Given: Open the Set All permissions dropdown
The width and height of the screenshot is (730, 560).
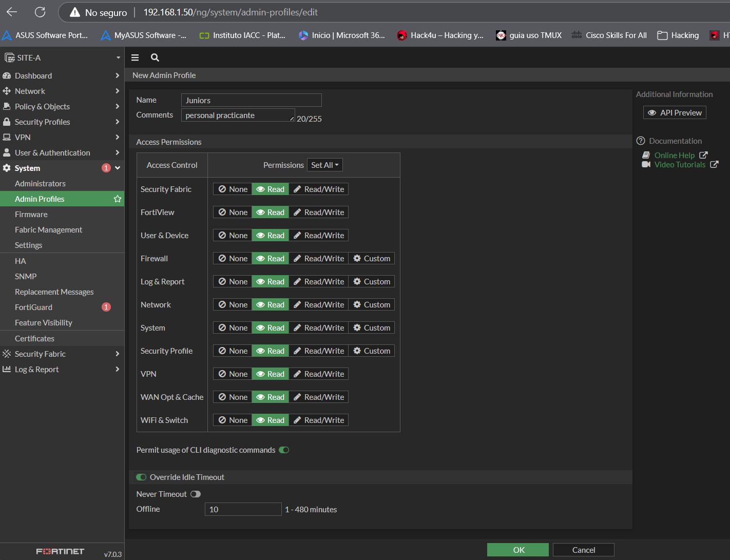Looking at the screenshot, I should pyautogui.click(x=324, y=165).
